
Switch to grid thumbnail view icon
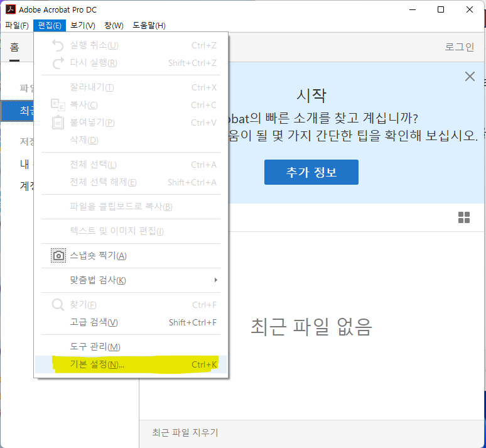tap(463, 217)
